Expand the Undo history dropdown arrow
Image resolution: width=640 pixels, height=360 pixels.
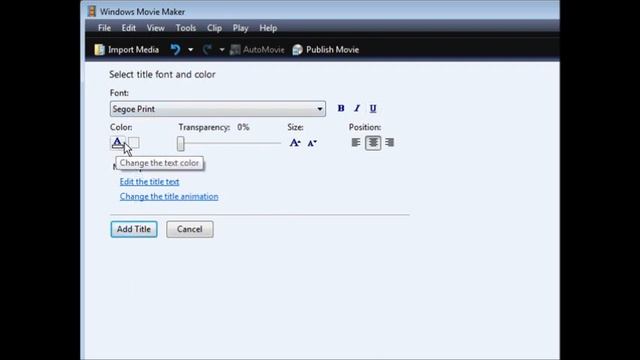191,50
